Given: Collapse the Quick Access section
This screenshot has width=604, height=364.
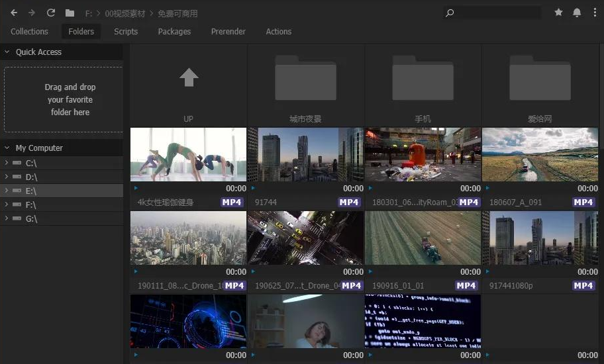Looking at the screenshot, I should point(7,52).
